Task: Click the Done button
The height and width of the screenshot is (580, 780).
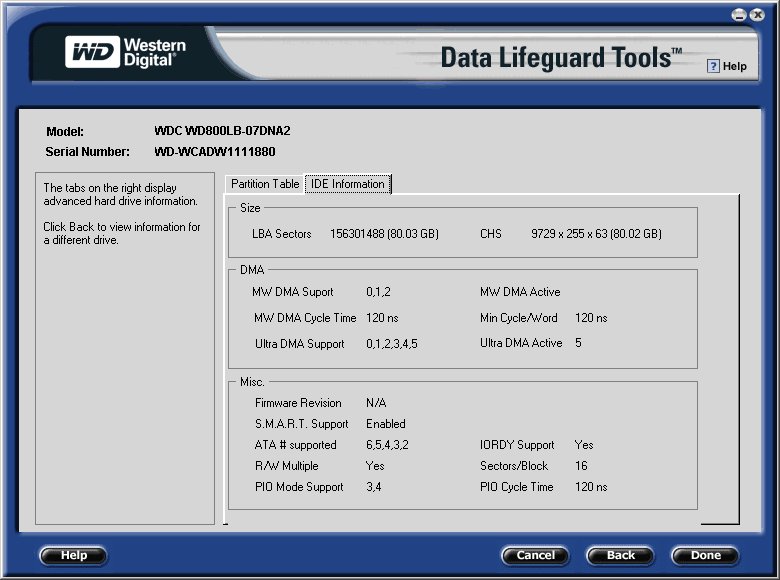Action: coord(705,556)
